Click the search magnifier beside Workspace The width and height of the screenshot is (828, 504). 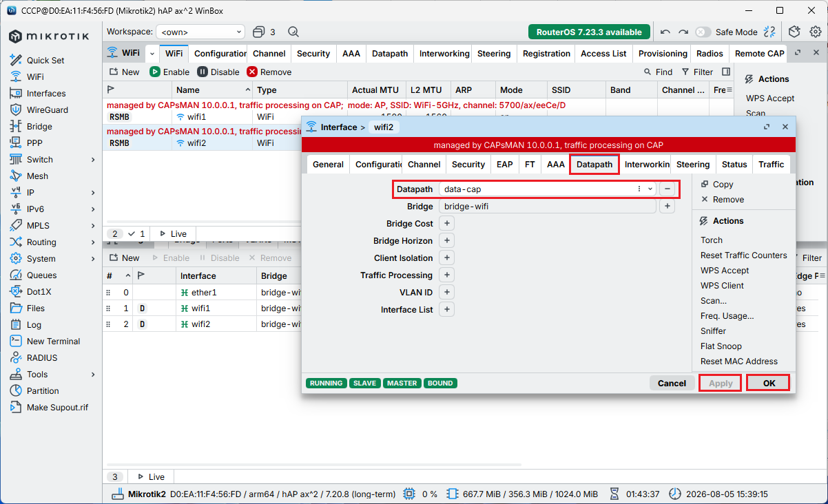pyautogui.click(x=293, y=32)
